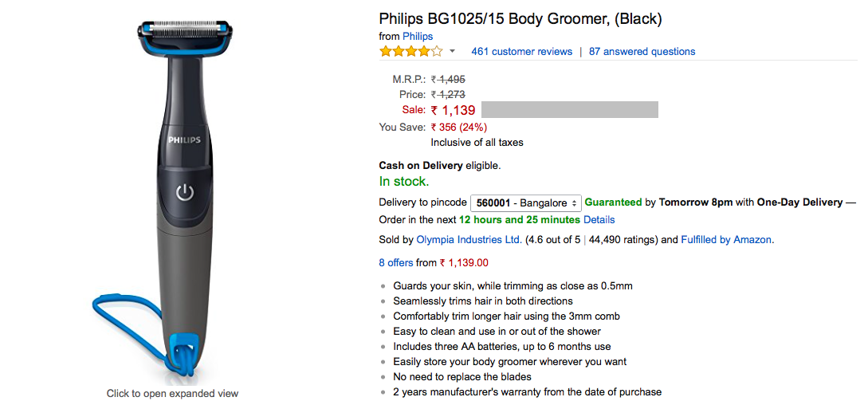
Task: Click the grey bar beside the sale price
Action: pyautogui.click(x=570, y=110)
